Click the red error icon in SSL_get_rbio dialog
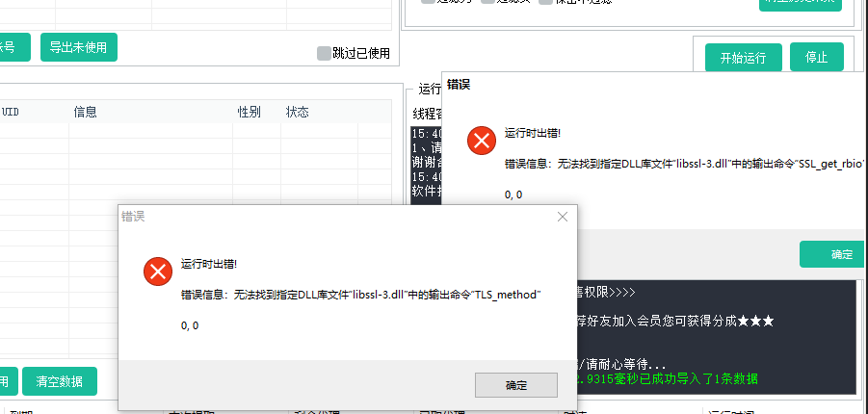The width and height of the screenshot is (868, 414). pos(482,141)
